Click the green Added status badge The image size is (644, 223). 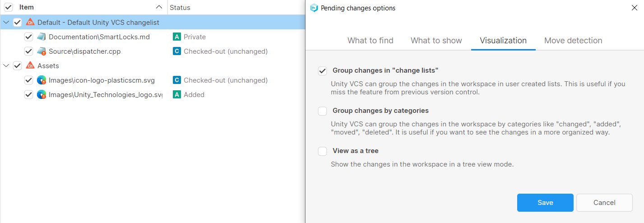[177, 94]
